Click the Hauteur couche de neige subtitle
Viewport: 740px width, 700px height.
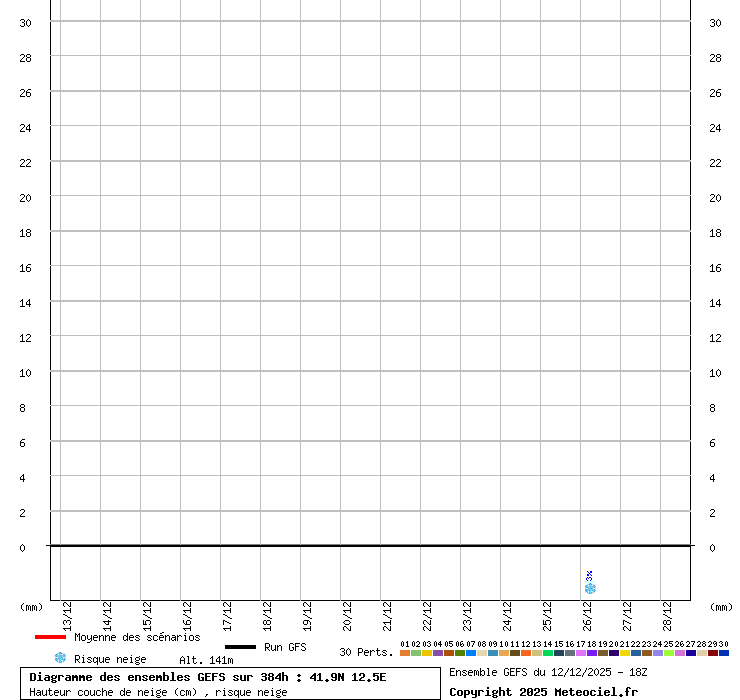click(x=158, y=692)
